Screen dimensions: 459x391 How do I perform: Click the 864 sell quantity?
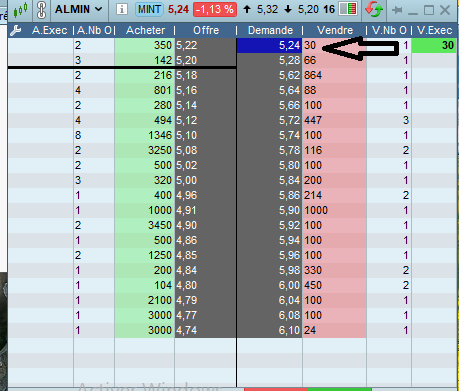pos(313,75)
